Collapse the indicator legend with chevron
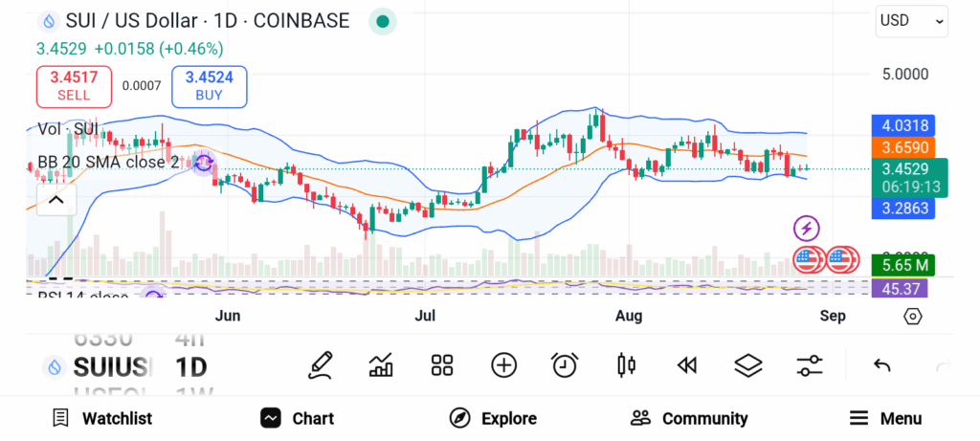The height and width of the screenshot is (441, 980). [x=56, y=199]
